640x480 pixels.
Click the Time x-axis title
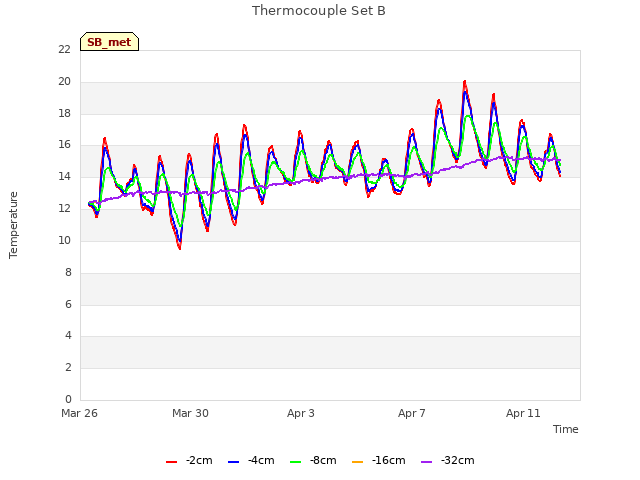(x=566, y=429)
